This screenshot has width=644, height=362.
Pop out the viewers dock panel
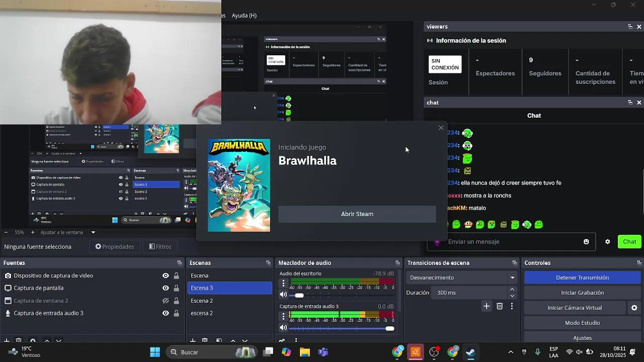(x=630, y=27)
